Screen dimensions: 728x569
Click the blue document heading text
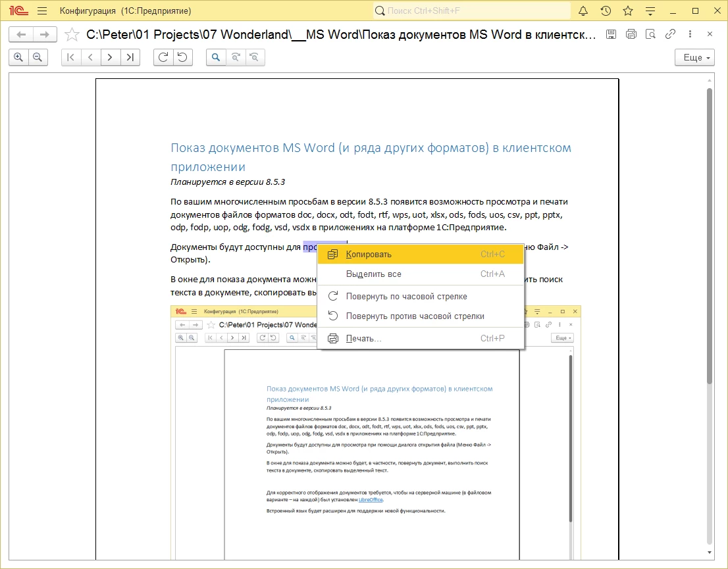click(371, 157)
